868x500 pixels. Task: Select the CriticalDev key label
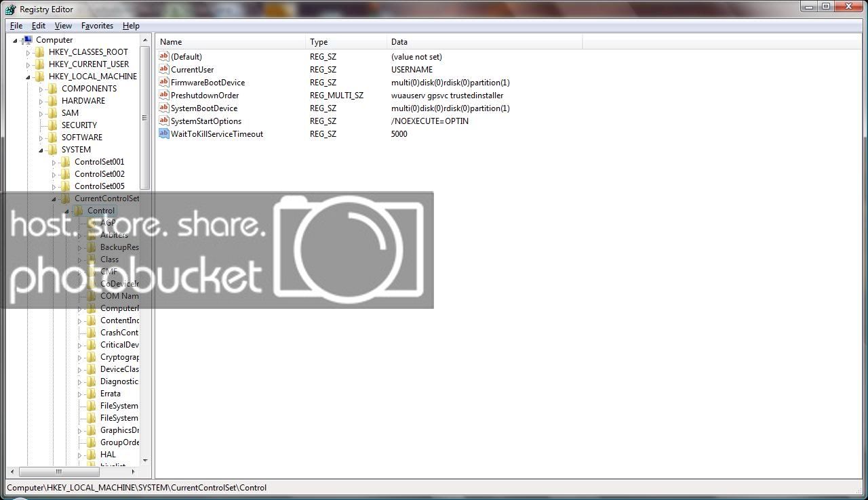119,345
